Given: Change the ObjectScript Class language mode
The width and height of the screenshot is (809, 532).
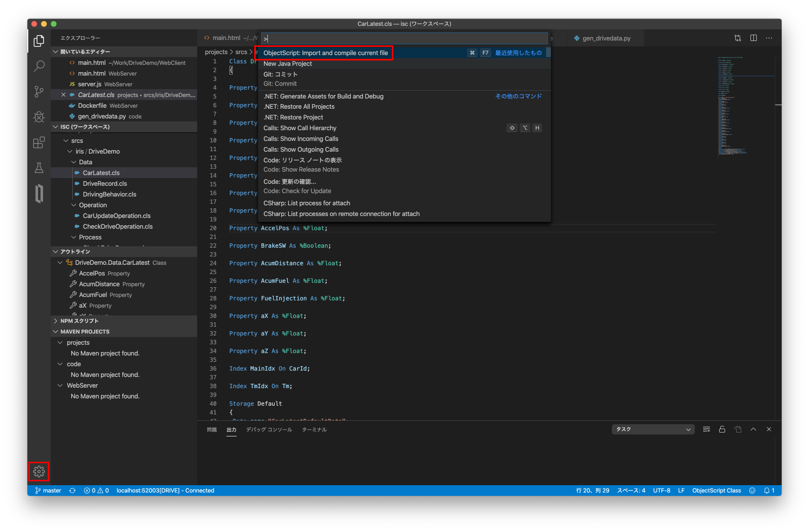Looking at the screenshot, I should coord(716,491).
